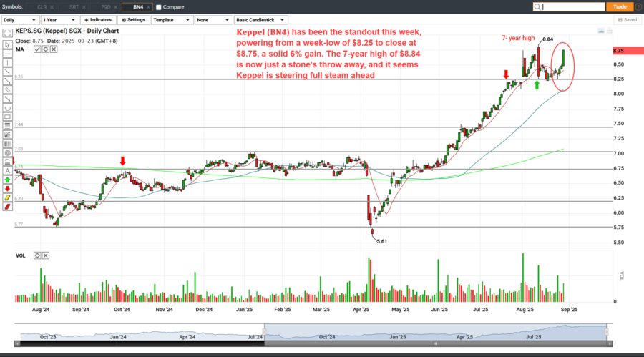The height and width of the screenshot is (357, 644).
Task: Select the vertical line drawing tool
Action: (7, 63)
